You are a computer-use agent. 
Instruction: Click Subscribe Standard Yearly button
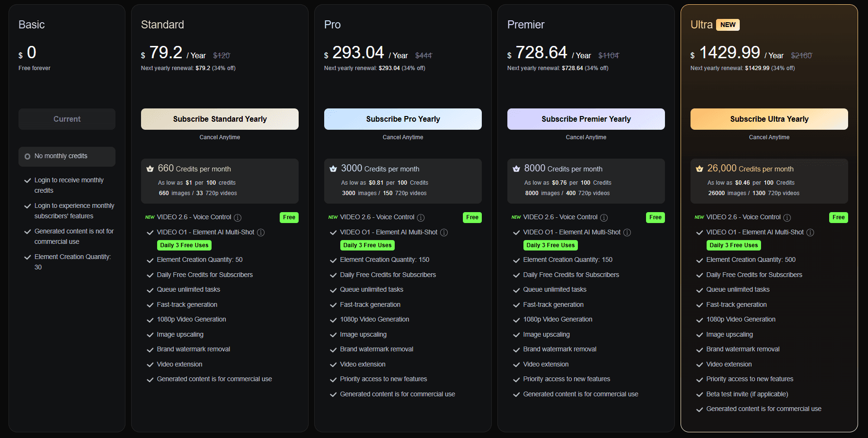pyautogui.click(x=220, y=119)
